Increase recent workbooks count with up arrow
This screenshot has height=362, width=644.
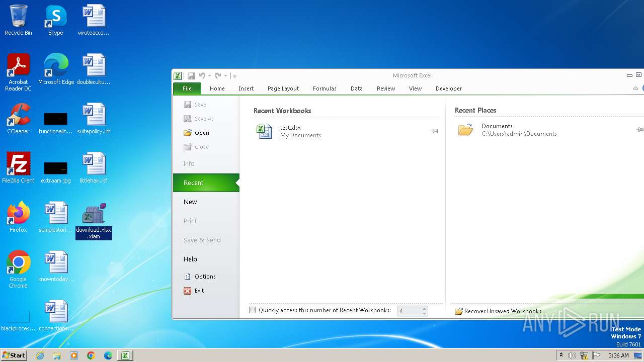(x=425, y=309)
